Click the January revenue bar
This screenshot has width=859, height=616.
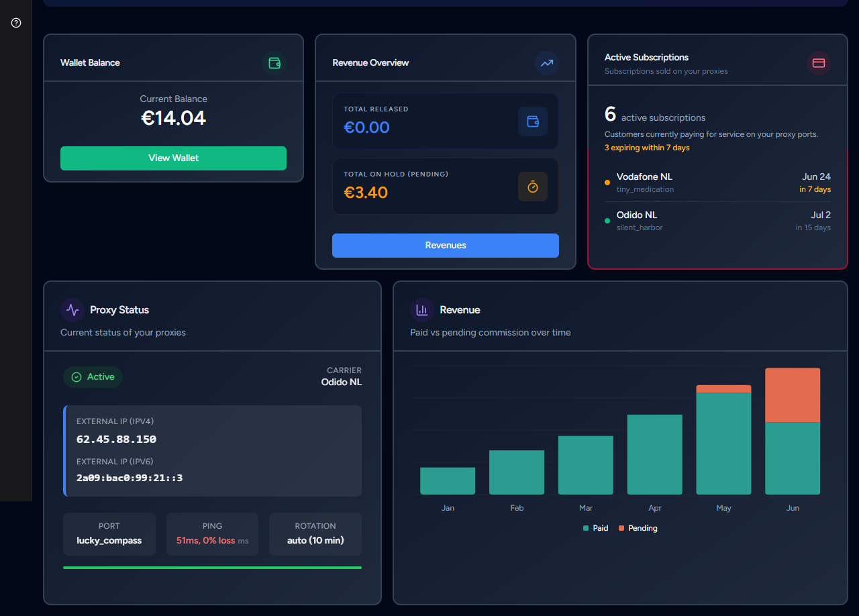(448, 481)
